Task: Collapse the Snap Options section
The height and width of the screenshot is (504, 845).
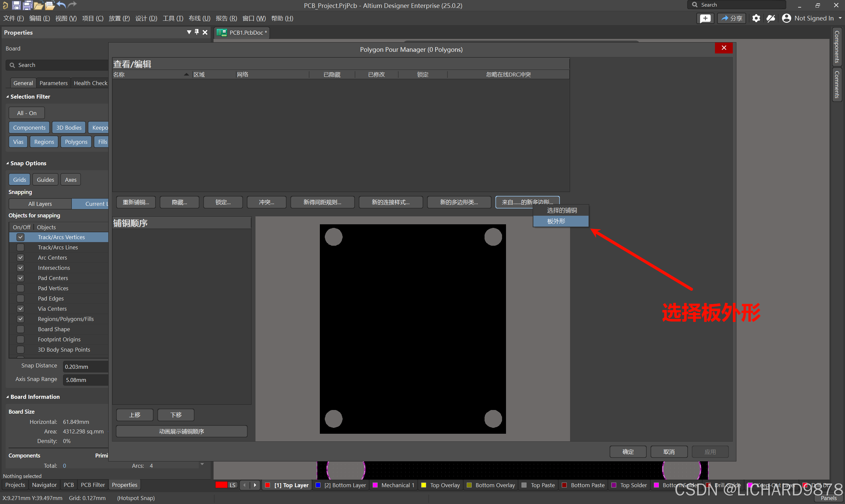Action: click(x=8, y=163)
